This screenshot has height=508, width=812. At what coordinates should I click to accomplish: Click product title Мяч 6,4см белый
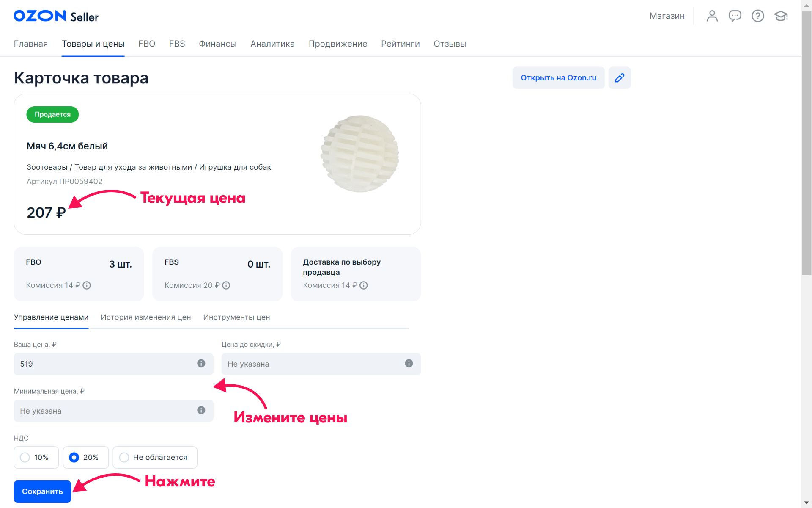point(67,146)
